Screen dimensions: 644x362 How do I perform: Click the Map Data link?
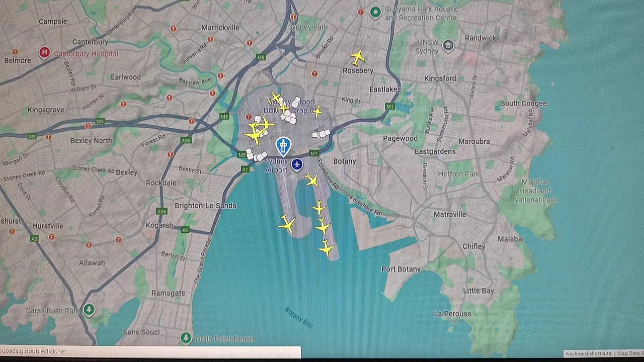[x=630, y=353]
